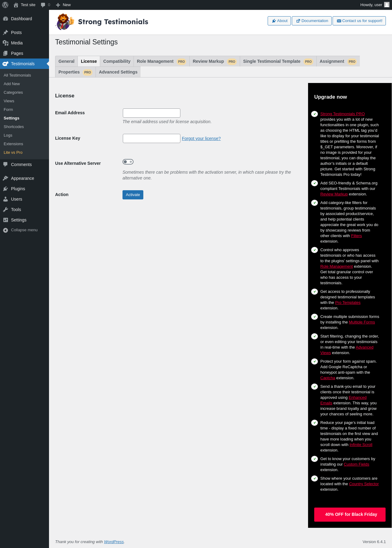Open Form submenu item
The height and width of the screenshot is (548, 392).
[24, 110]
